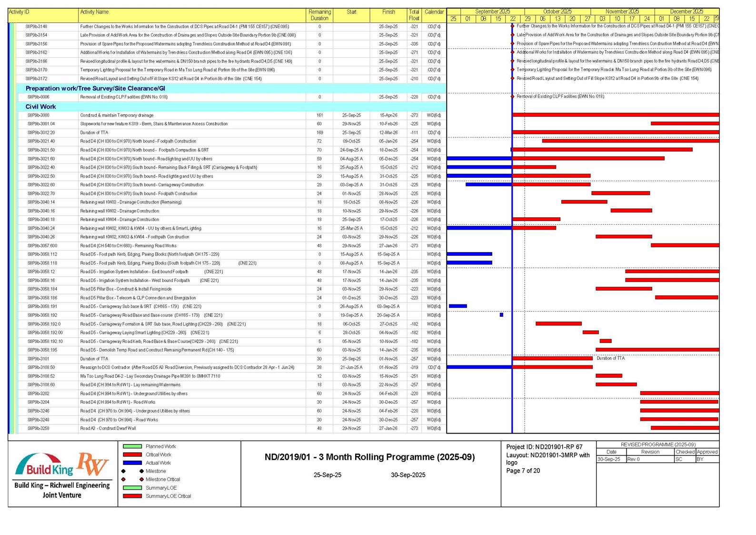The width and height of the screenshot is (756, 535).
Task: Collapse the Preparation work/Tree Survey group band
Action: pos(95,89)
